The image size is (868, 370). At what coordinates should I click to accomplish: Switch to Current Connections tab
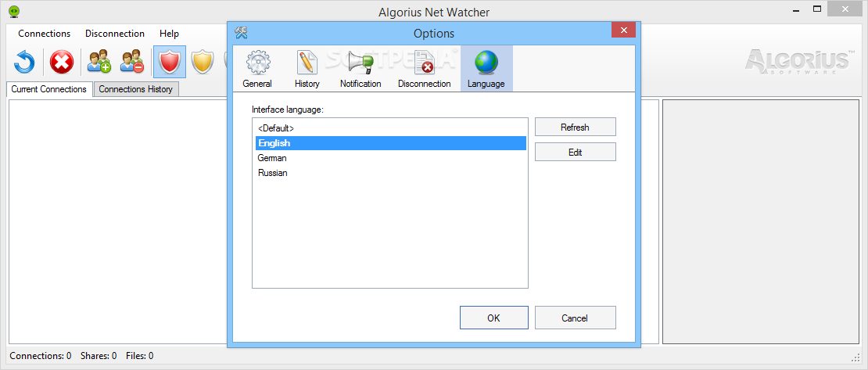[48, 89]
